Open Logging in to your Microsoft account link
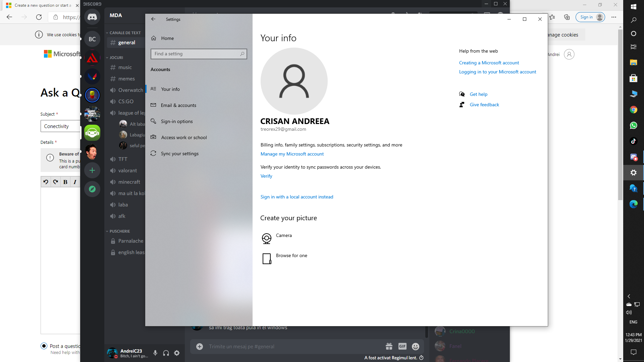 tap(497, 72)
